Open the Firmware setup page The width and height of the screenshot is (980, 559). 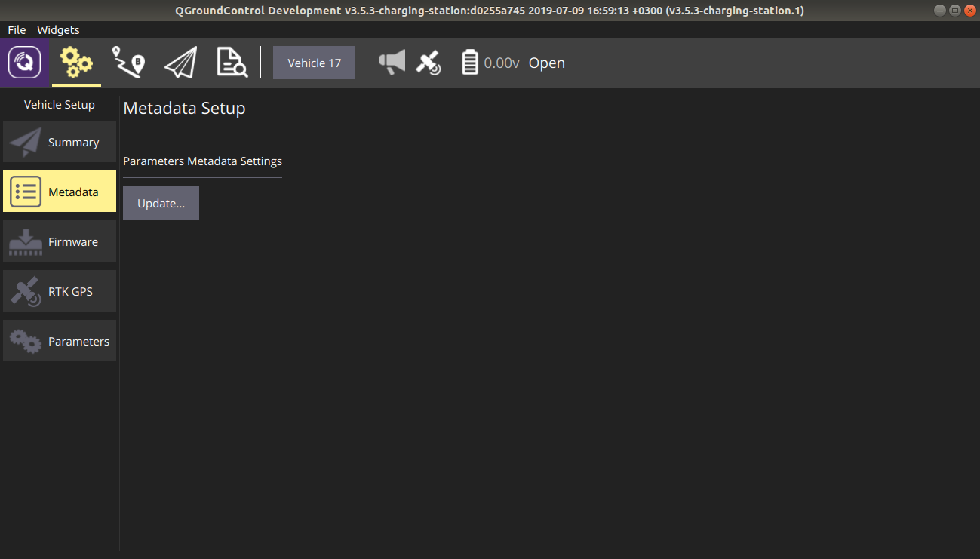60,241
